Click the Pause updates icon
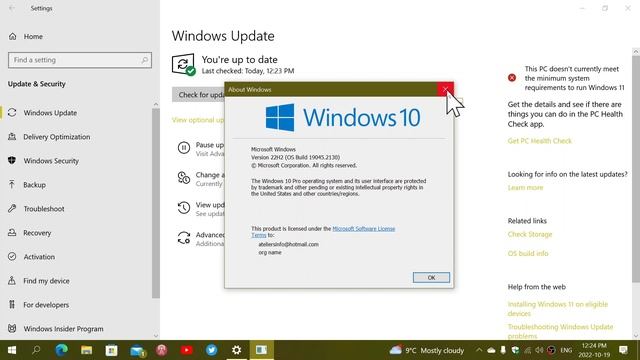The width and height of the screenshot is (640, 360). [184, 147]
